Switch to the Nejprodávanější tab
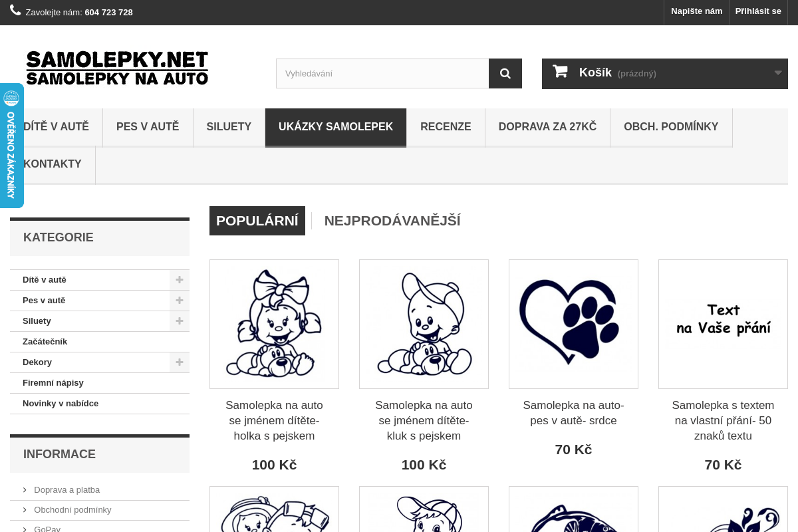The height and width of the screenshot is (532, 798). click(392, 221)
